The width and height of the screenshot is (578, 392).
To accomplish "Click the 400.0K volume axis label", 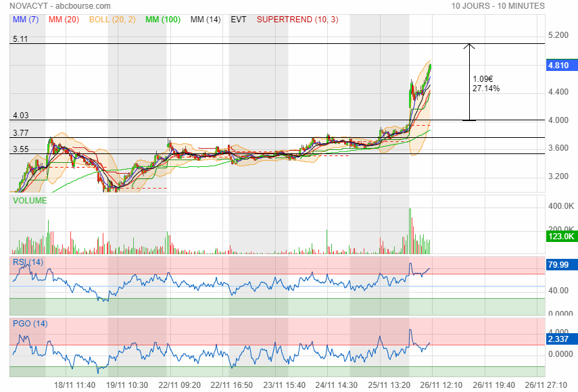I will point(561,206).
